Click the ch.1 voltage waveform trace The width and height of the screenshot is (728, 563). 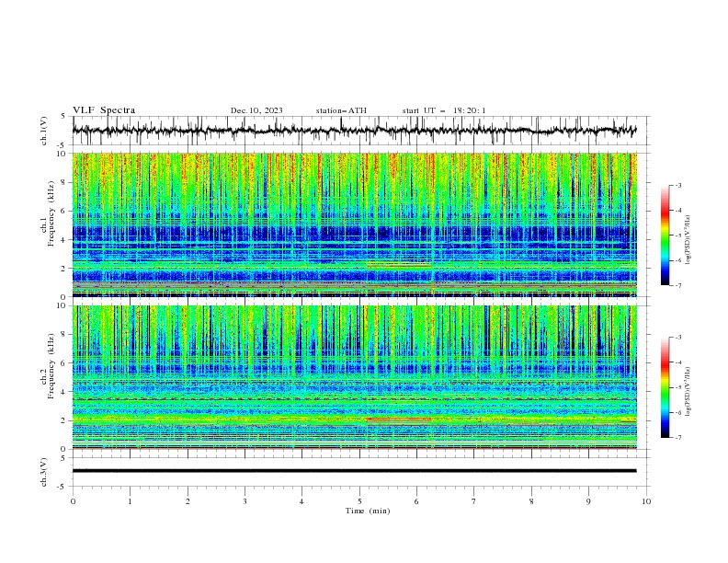click(x=354, y=131)
